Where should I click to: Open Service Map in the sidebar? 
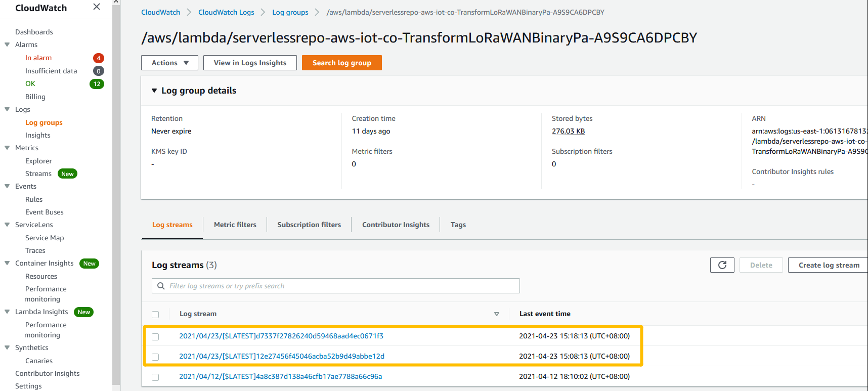tap(45, 238)
